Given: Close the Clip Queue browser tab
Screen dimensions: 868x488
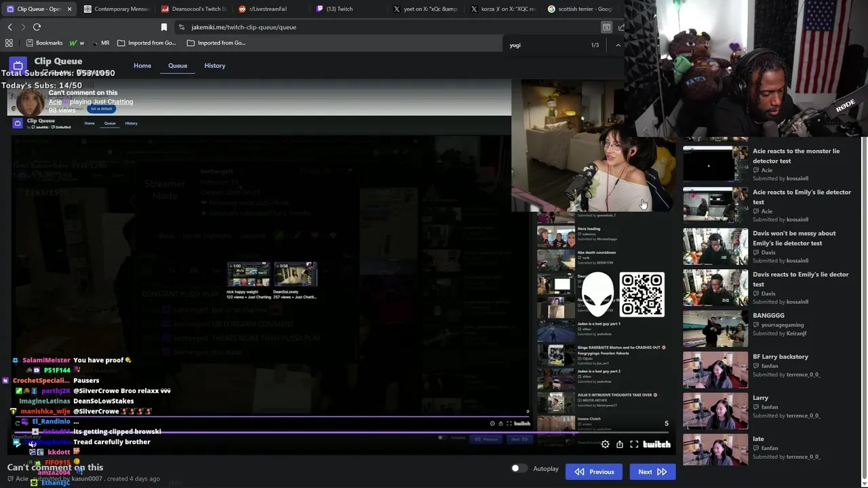Looking at the screenshot, I should (69, 9).
